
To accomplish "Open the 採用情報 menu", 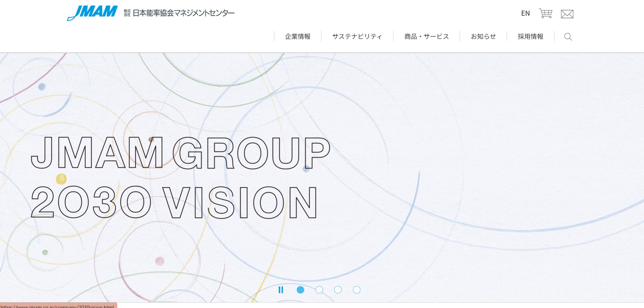I will [x=531, y=36].
